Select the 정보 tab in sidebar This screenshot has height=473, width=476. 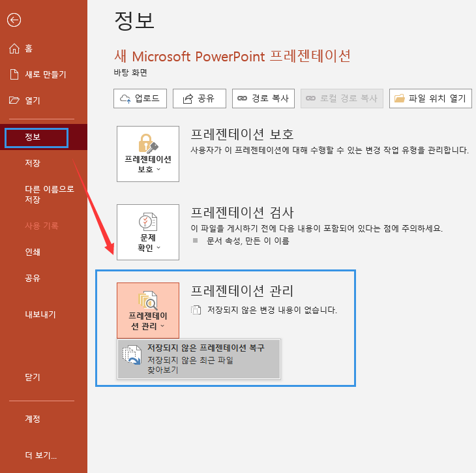[x=44, y=137]
